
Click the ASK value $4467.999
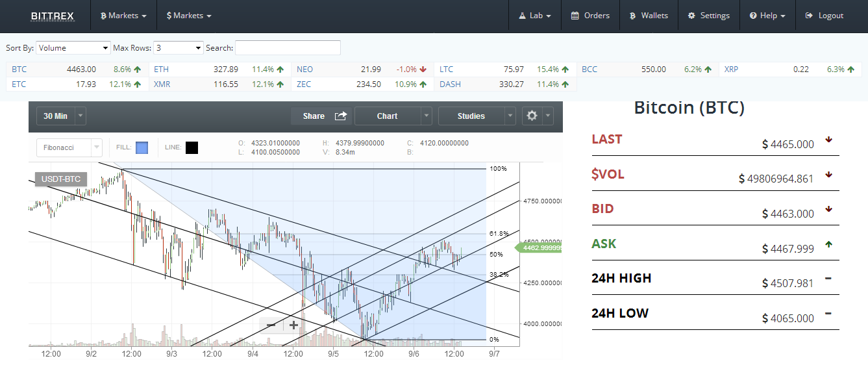787,249
